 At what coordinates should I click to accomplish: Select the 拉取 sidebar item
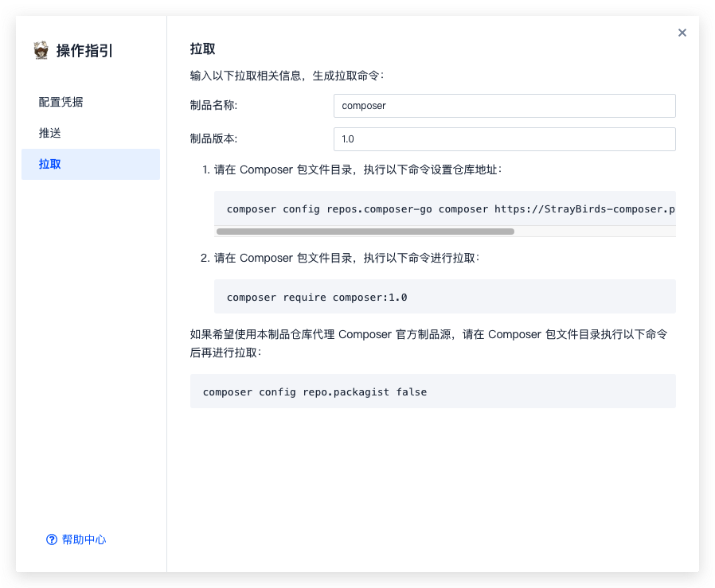pos(91,164)
